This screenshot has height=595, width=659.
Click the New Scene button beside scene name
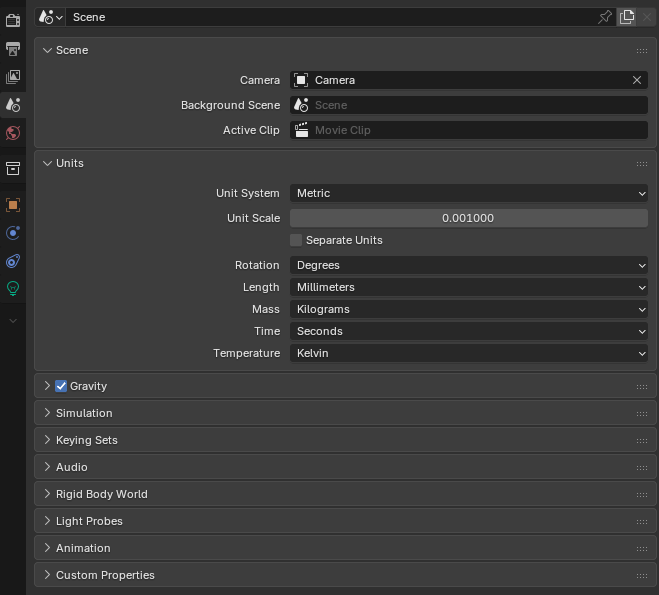coord(627,17)
